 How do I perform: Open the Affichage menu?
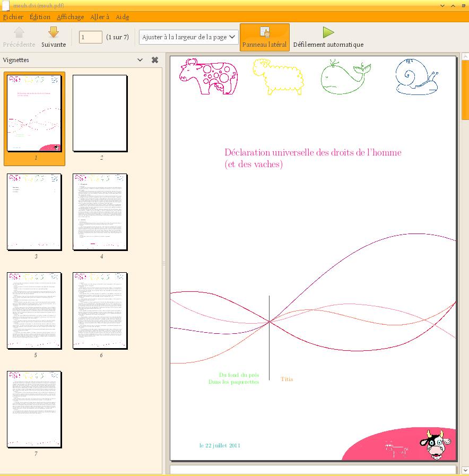click(x=70, y=17)
